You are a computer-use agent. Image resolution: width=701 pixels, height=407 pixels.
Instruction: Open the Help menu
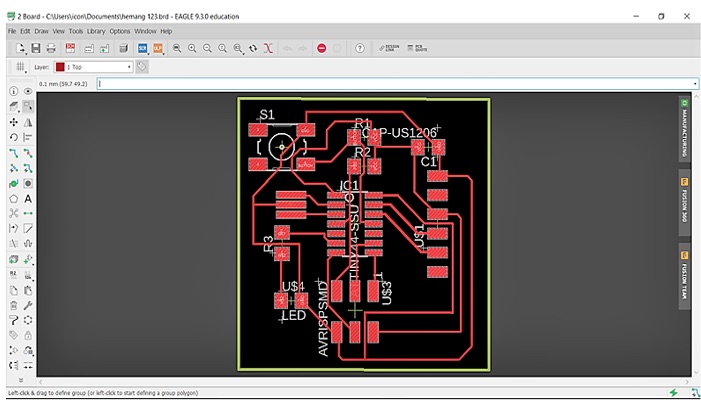[166, 31]
